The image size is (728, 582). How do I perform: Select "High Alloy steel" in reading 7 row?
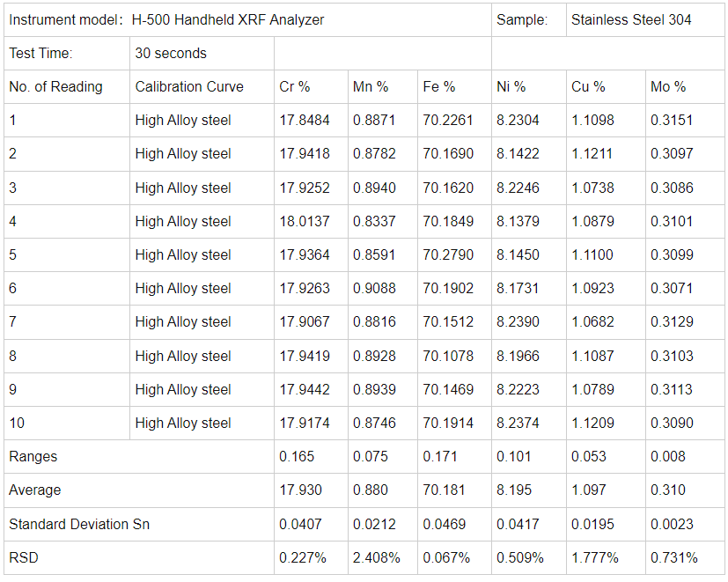(x=183, y=322)
